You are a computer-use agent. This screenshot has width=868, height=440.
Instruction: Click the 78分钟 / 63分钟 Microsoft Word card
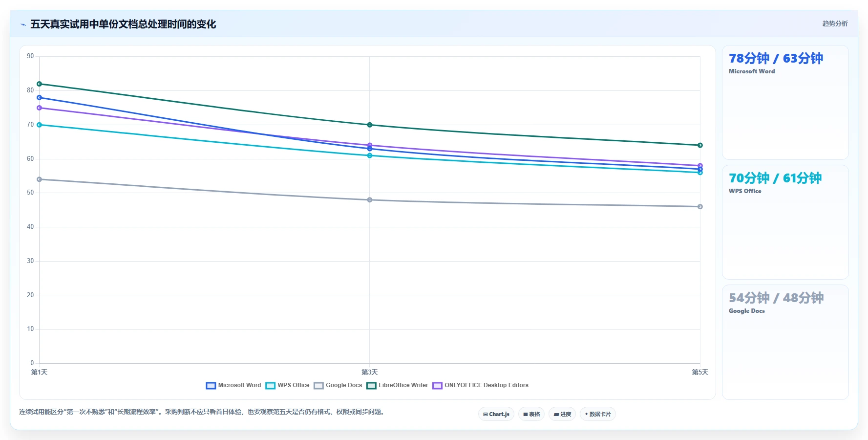(785, 103)
